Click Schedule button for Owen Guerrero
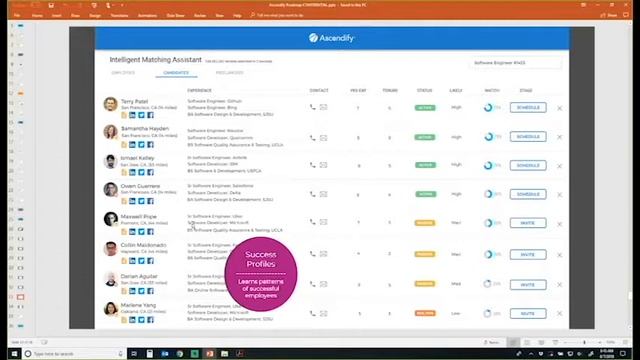640x360 pixels. 528,194
